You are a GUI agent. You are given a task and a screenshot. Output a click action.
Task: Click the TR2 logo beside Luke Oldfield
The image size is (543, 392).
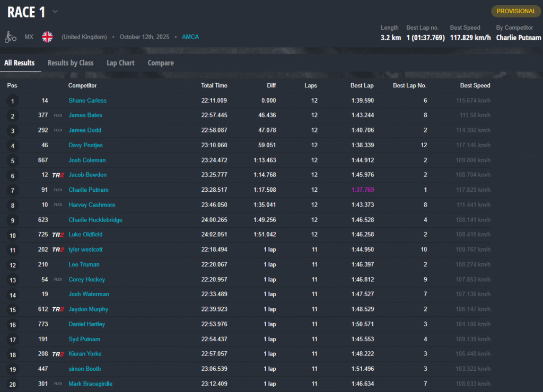[x=58, y=235]
